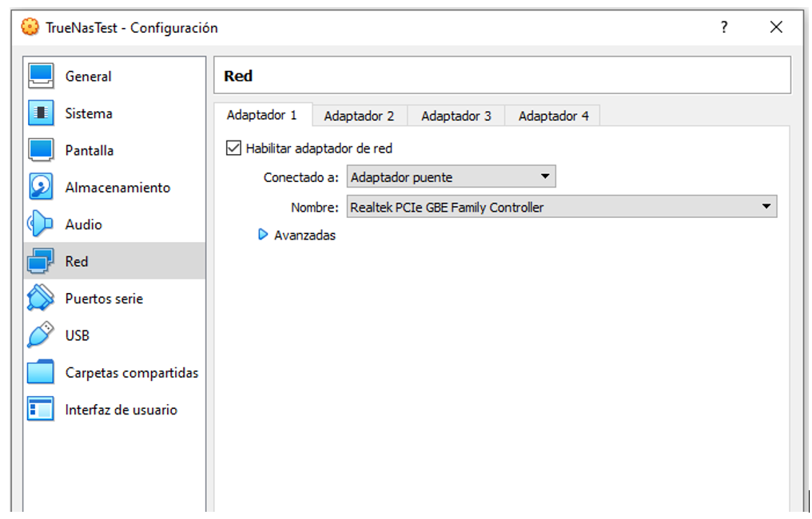
Task: Select the Pantalla monitor icon
Action: tap(41, 150)
